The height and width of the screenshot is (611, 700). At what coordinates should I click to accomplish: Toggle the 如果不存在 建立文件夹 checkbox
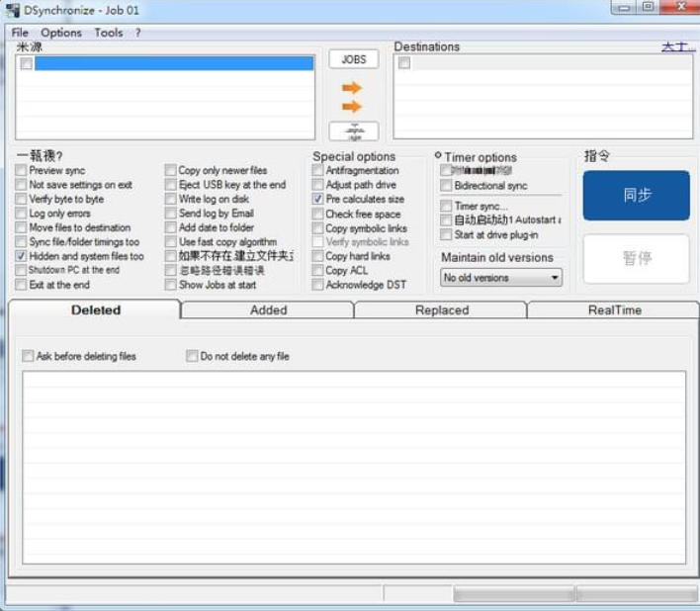pos(170,256)
